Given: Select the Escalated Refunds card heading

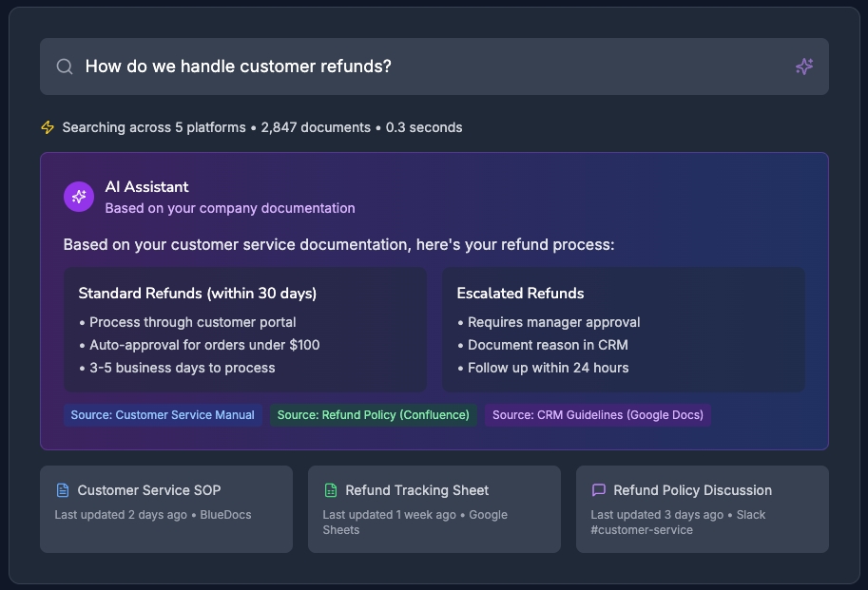Looking at the screenshot, I should coord(520,294).
